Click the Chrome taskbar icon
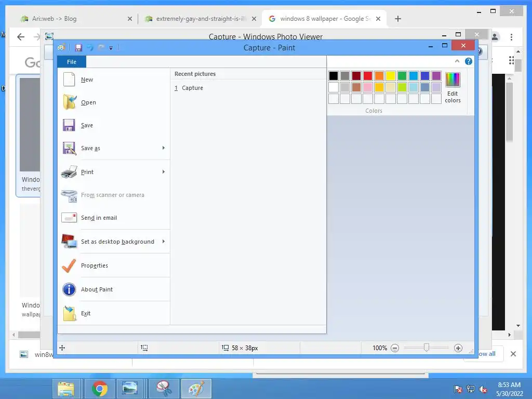 coord(99,389)
